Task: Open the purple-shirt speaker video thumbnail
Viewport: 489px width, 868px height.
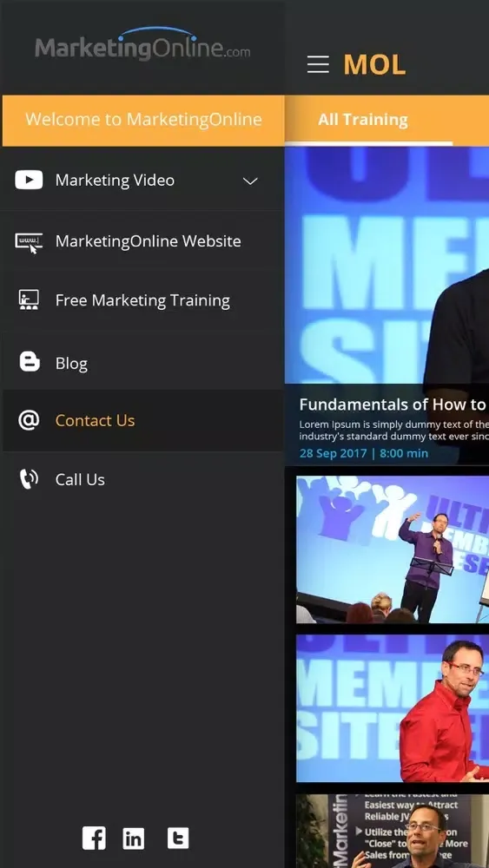Action: click(393, 549)
